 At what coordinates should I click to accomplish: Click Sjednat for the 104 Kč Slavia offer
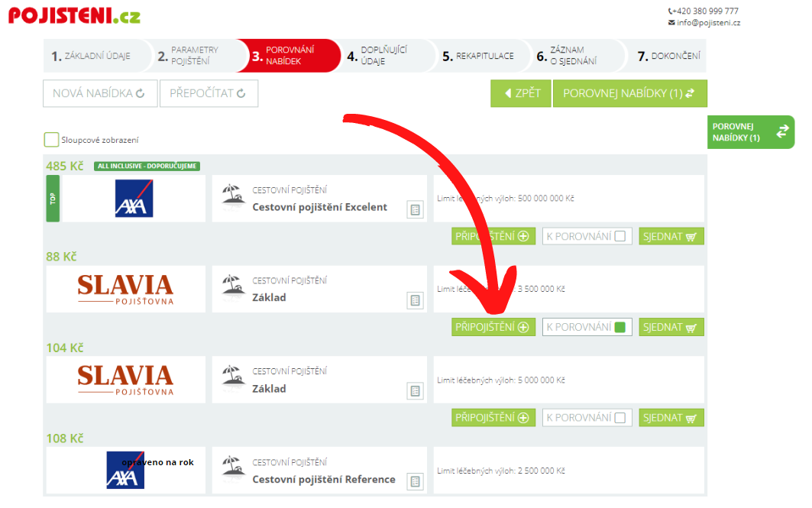pos(671,418)
